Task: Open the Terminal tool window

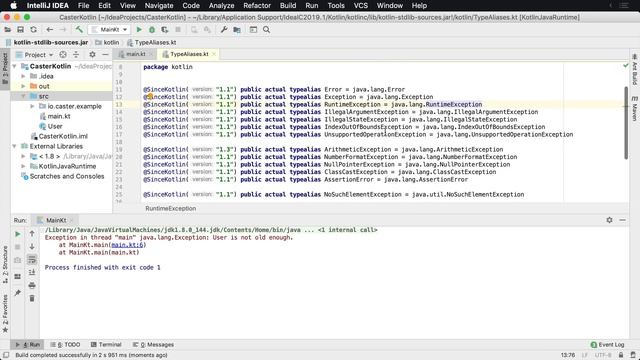Action: [x=106, y=344]
